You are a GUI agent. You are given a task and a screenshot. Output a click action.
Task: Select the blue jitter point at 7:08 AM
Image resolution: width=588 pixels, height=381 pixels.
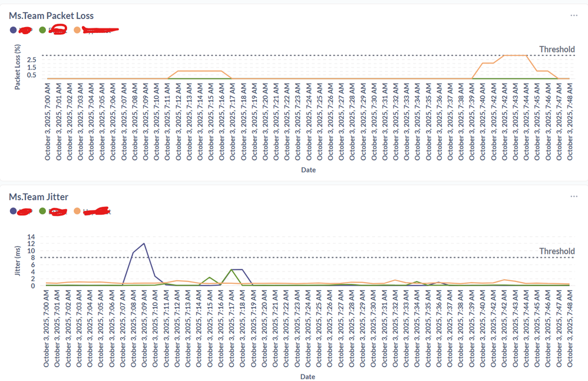(133, 253)
